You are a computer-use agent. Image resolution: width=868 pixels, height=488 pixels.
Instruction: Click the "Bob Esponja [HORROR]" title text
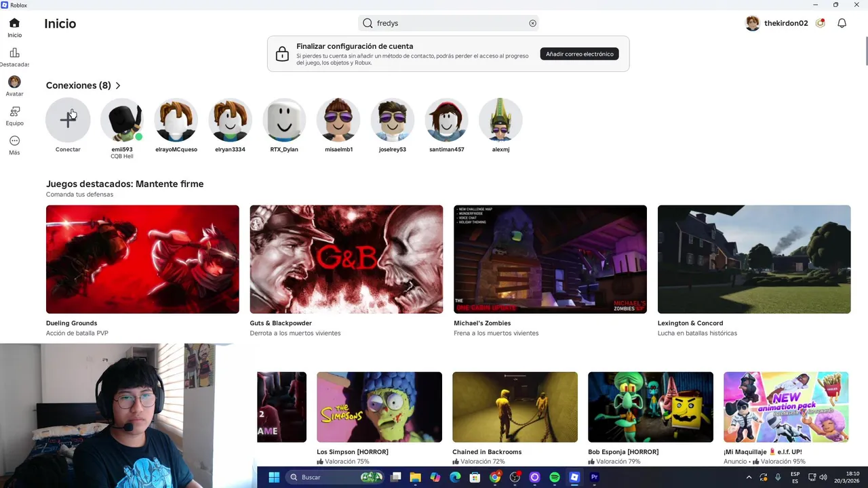pos(623,452)
